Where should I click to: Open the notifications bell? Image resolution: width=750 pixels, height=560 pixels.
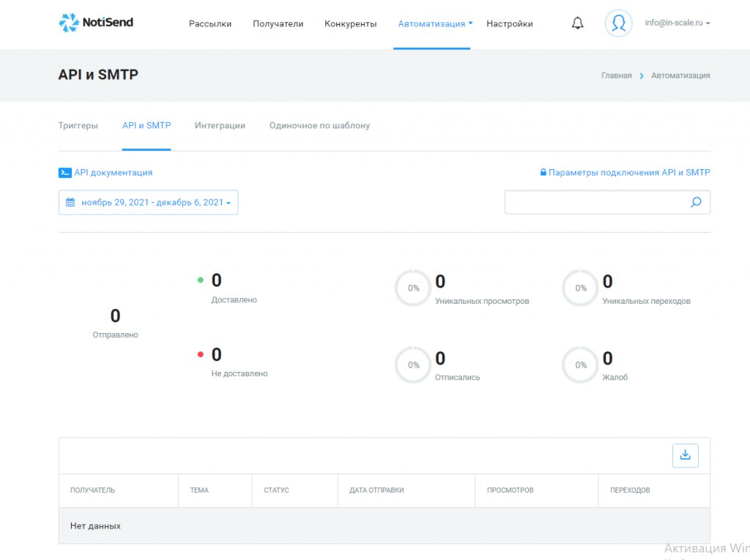click(577, 23)
